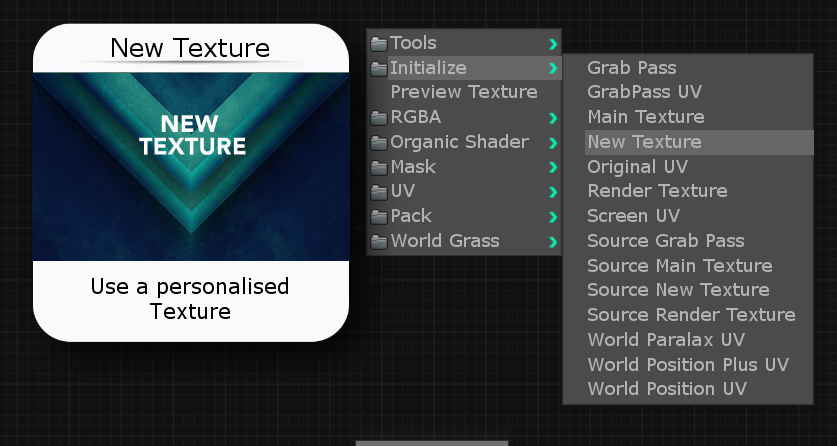Expand the Initialize submenu arrow
Viewport: 837px width, 446px height.
[553, 68]
